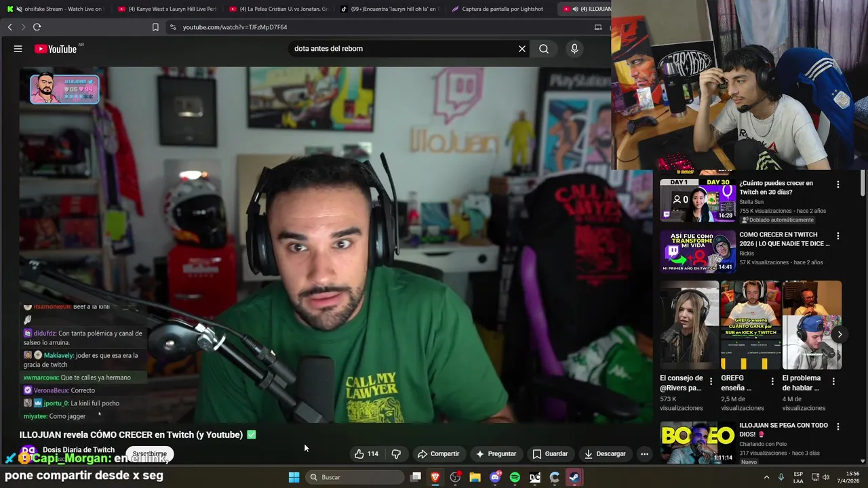Open Task View from the taskbar
This screenshot has height=488, width=868.
tap(416, 477)
